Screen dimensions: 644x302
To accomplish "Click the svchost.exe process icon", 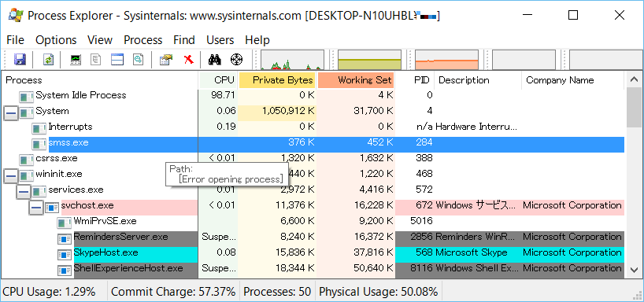I will [x=52, y=207].
